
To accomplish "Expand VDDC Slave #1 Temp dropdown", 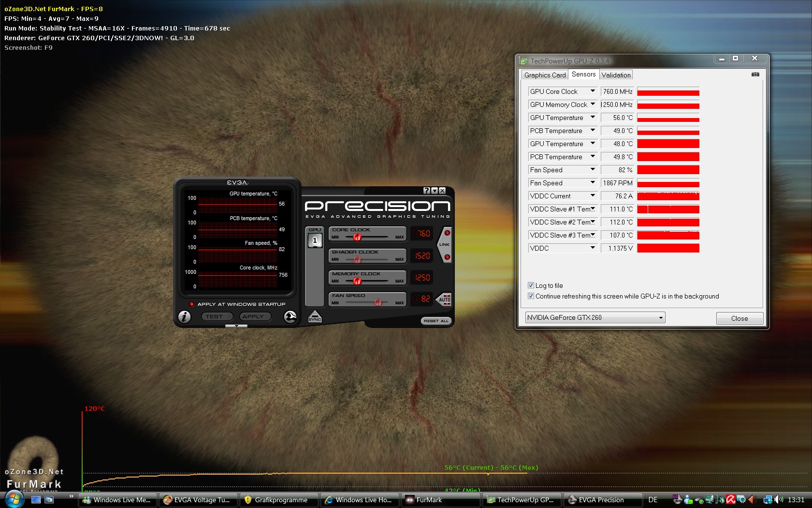I will (593, 209).
